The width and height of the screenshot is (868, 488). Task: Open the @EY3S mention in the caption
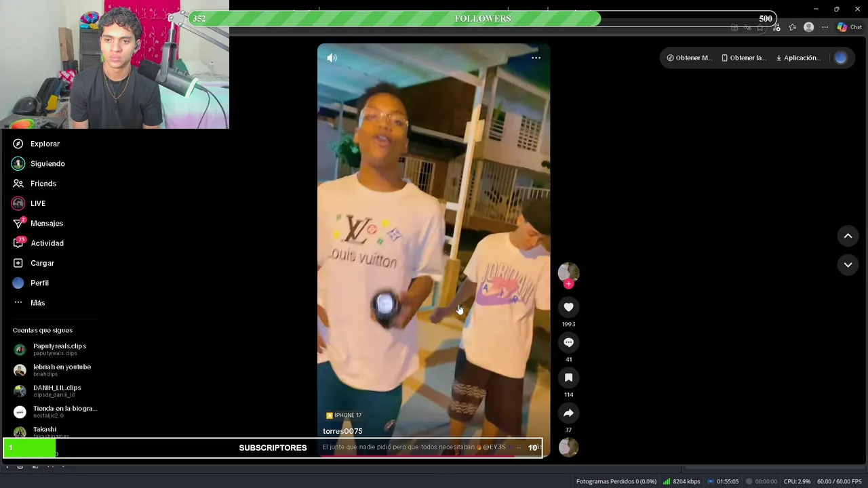(x=494, y=447)
